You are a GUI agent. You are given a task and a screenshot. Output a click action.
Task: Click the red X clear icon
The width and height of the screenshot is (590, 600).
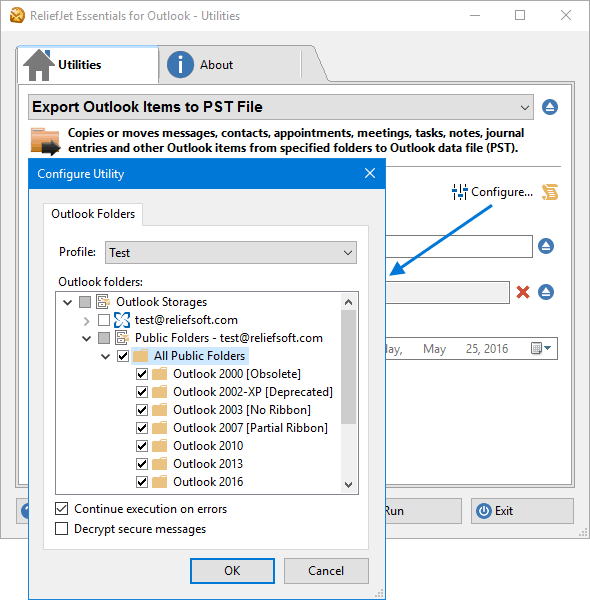(x=523, y=292)
